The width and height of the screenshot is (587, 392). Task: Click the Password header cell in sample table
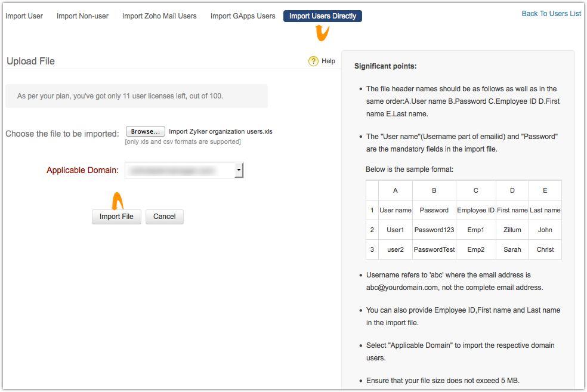click(434, 210)
